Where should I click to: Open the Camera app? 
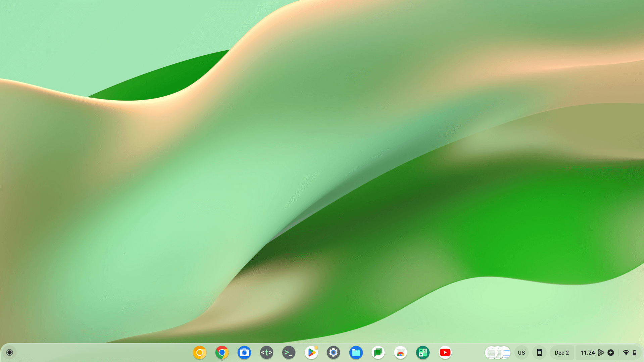[x=244, y=353]
